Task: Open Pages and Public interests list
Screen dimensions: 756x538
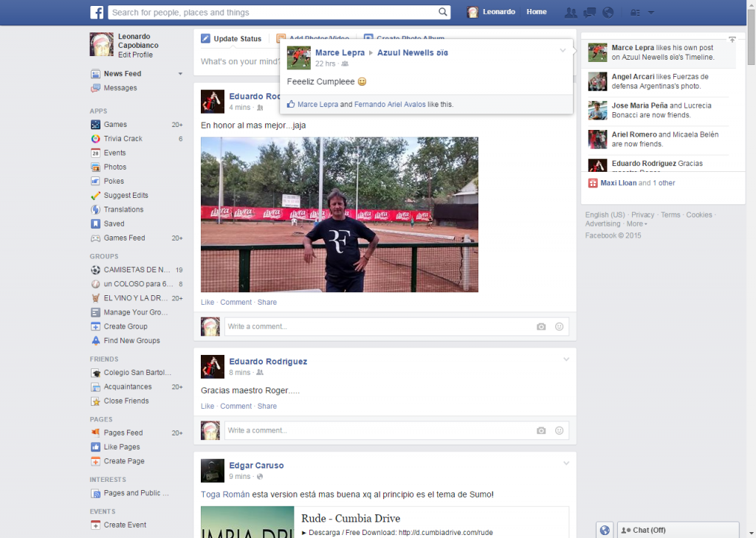Action: (x=137, y=493)
